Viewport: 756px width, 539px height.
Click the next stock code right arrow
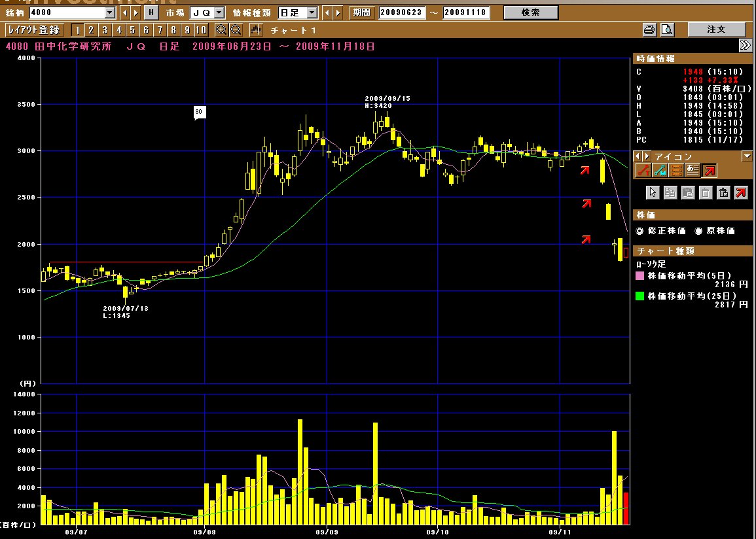[136, 12]
